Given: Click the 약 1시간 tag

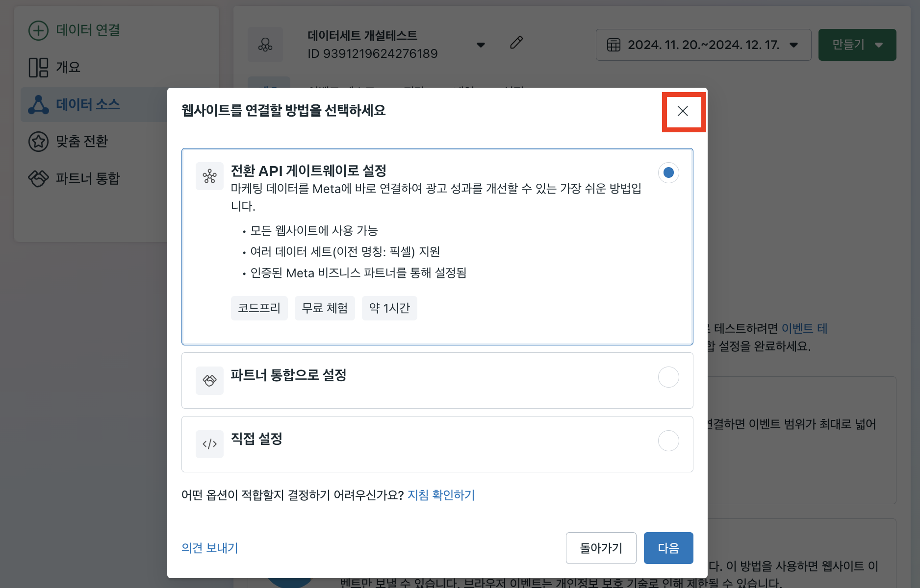Looking at the screenshot, I should pyautogui.click(x=389, y=308).
